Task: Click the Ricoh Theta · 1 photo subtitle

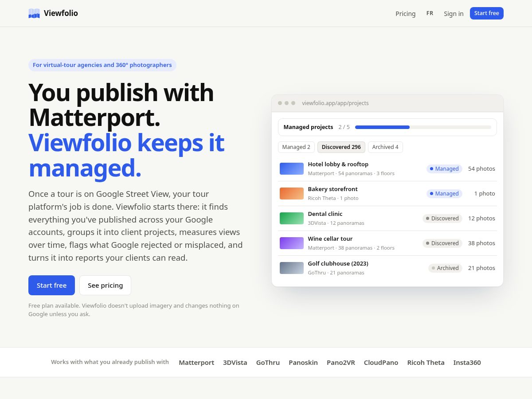Action: point(333,198)
